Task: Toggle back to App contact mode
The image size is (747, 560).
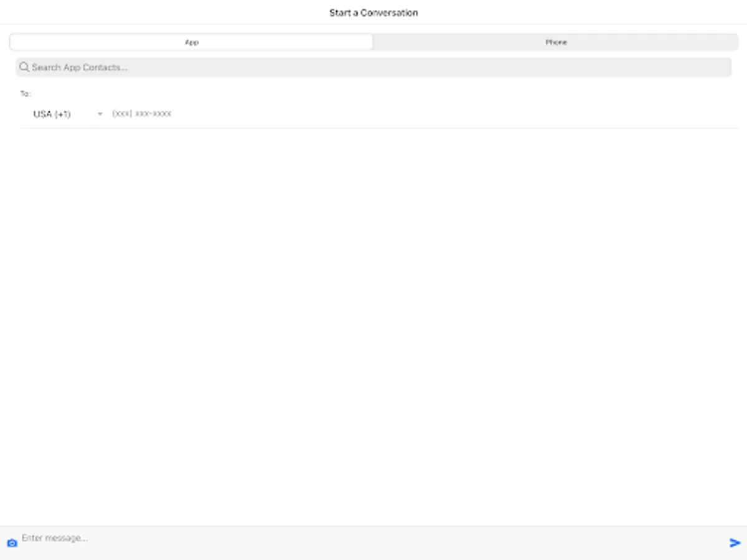Action: 192,42
